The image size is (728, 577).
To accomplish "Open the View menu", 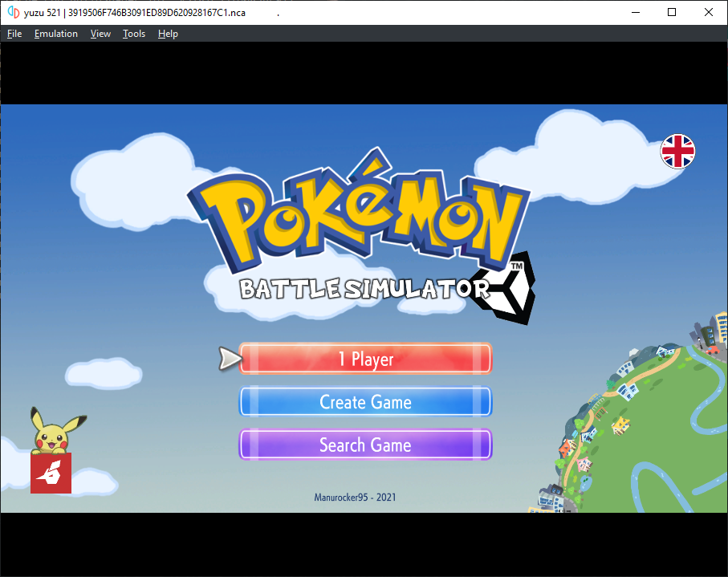I will point(100,34).
